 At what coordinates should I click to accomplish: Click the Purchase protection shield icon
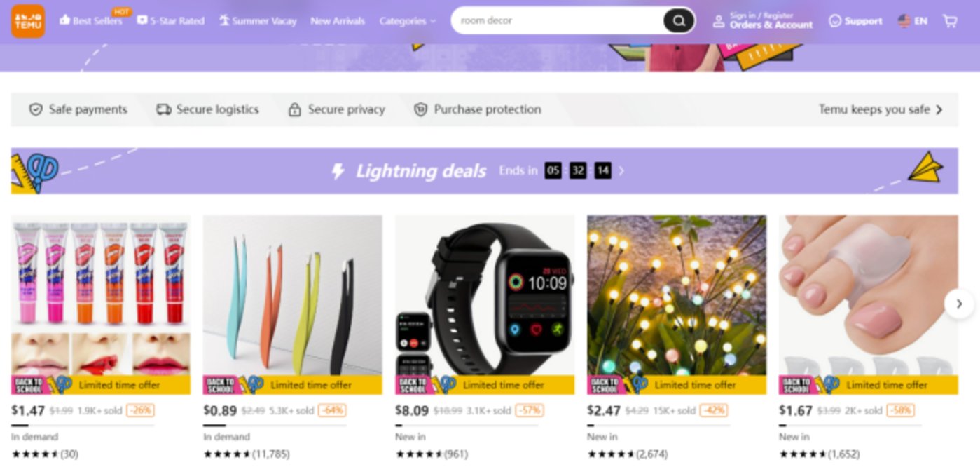[420, 109]
